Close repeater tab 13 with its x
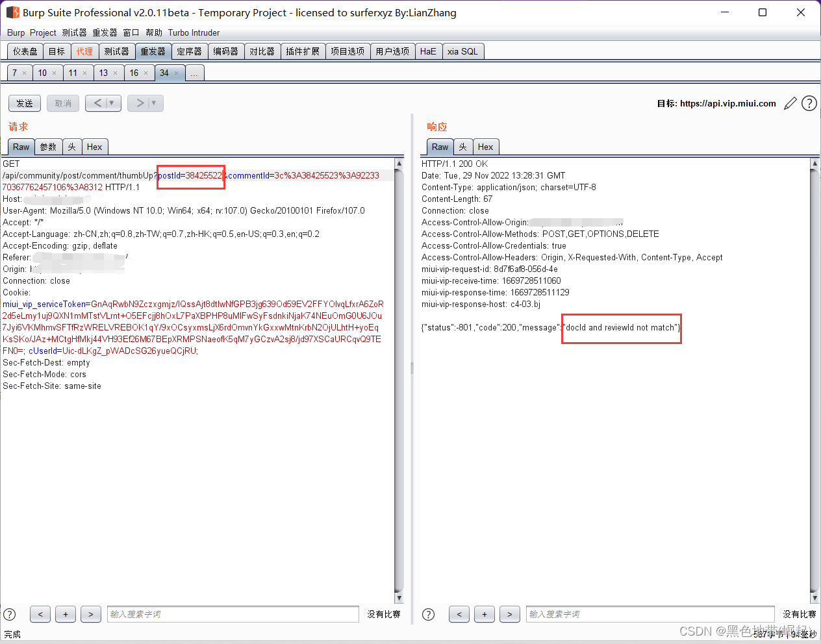This screenshot has height=644, width=821. point(116,73)
